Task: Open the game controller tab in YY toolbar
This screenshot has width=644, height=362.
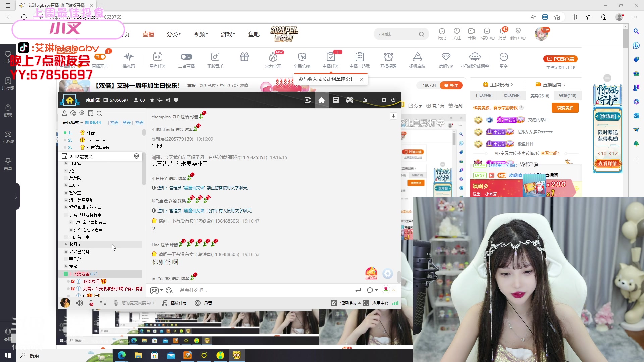Action: (x=350, y=100)
